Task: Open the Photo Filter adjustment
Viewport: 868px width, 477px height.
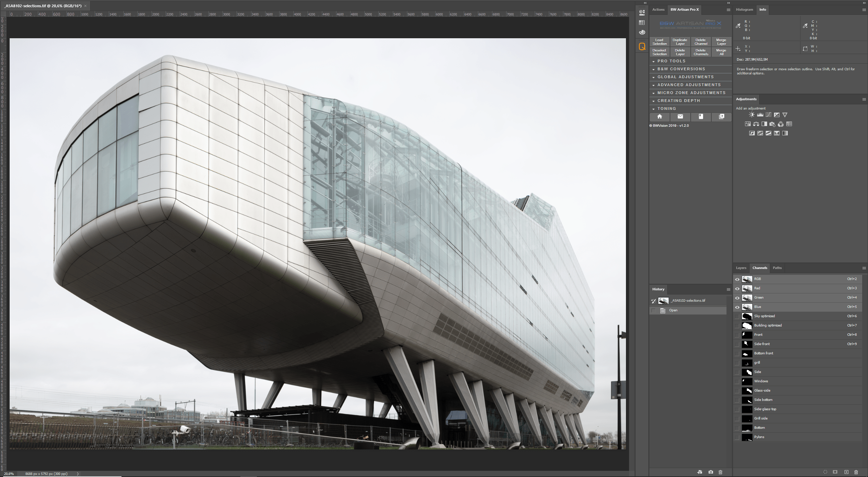Action: 773,124
